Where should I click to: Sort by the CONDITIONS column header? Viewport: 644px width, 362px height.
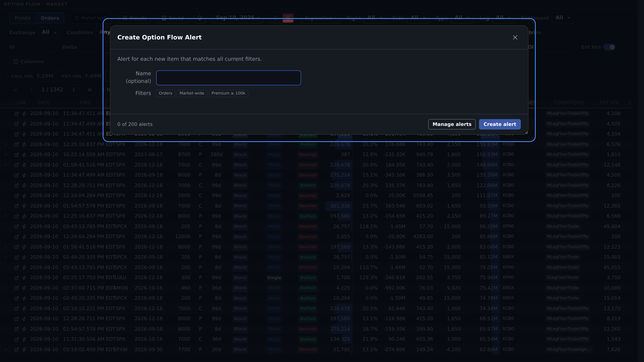pyautogui.click(x=569, y=103)
